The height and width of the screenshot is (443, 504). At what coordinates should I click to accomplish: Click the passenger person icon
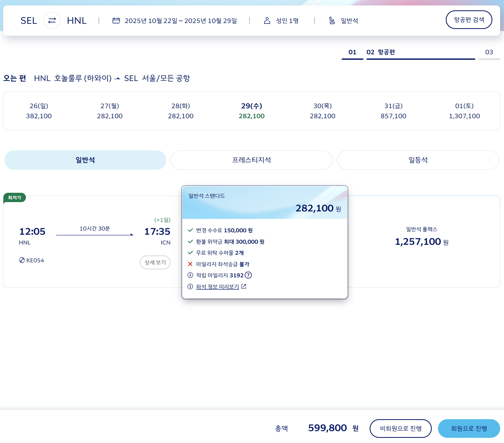267,20
